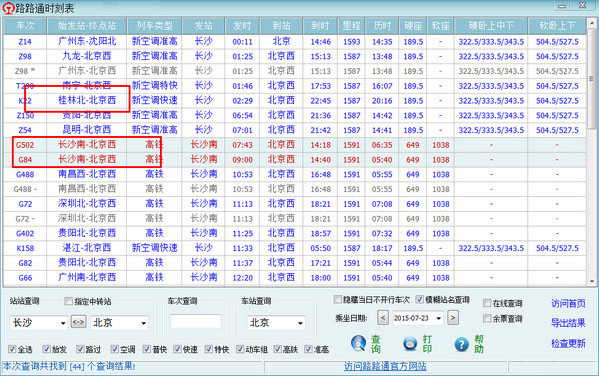Click the 查询 magnifier search icon
Viewport: 599px width, 376px height.
(358, 344)
